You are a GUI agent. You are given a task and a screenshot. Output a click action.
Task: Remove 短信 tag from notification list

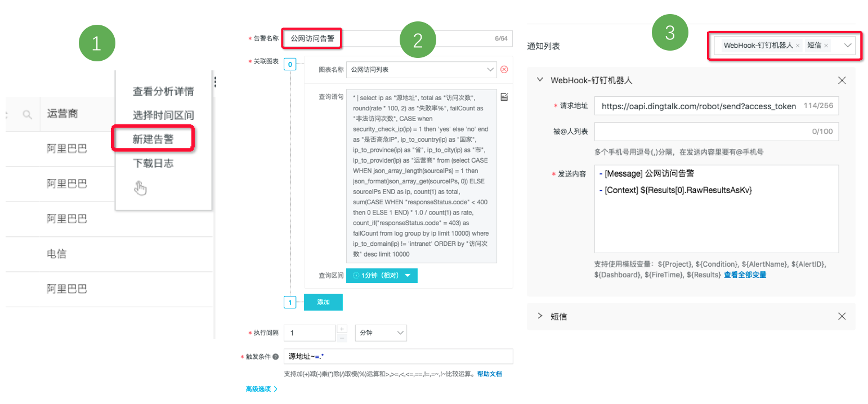pyautogui.click(x=826, y=45)
